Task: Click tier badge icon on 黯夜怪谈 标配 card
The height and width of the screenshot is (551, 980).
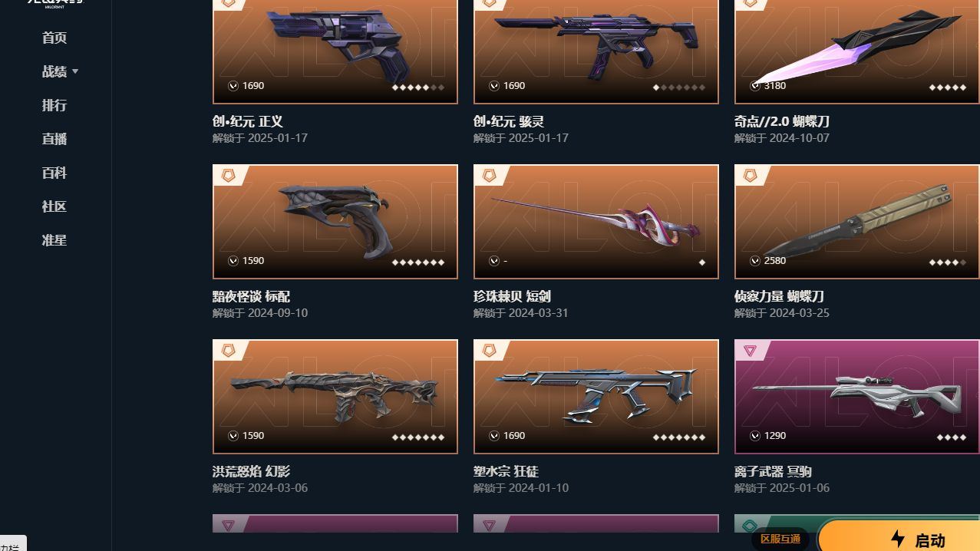Action: point(228,176)
